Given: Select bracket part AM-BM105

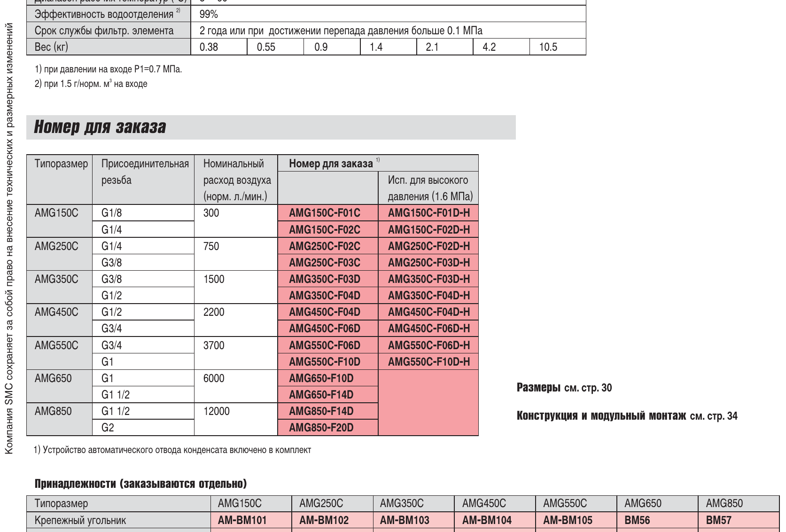Looking at the screenshot, I should click(568, 520).
